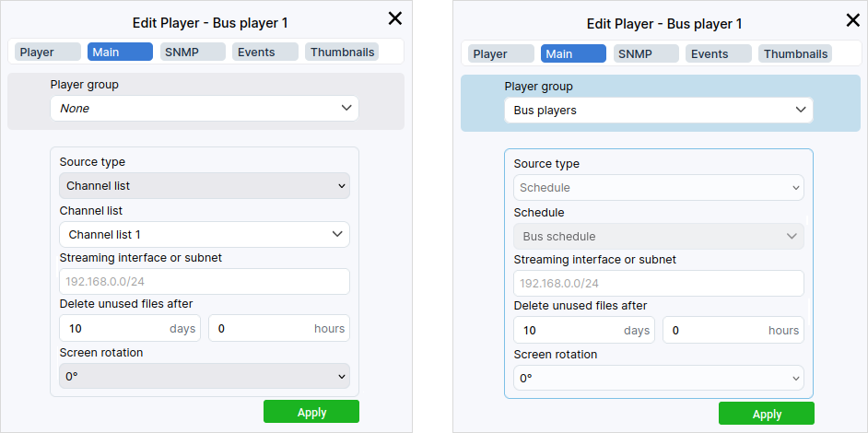Open Player group dropdown showing None
The width and height of the screenshot is (868, 433).
(x=204, y=109)
